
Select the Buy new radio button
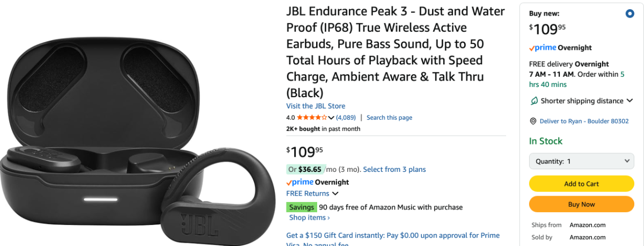(x=630, y=14)
